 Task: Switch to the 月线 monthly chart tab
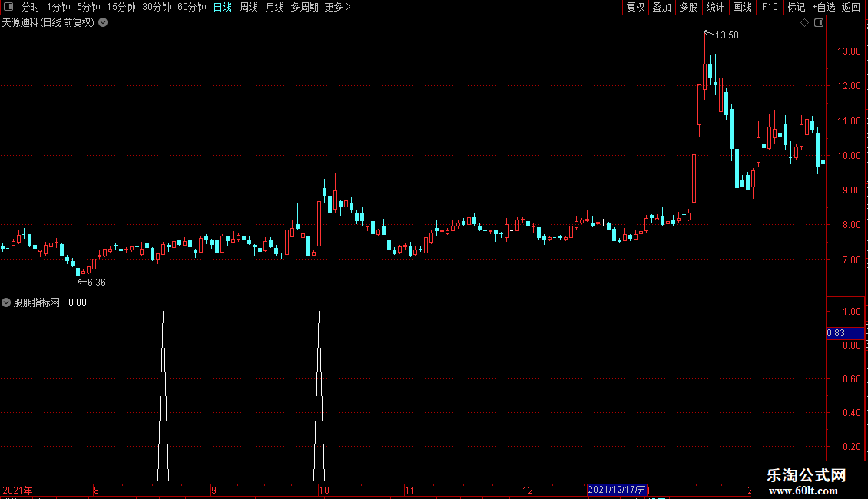coord(274,7)
